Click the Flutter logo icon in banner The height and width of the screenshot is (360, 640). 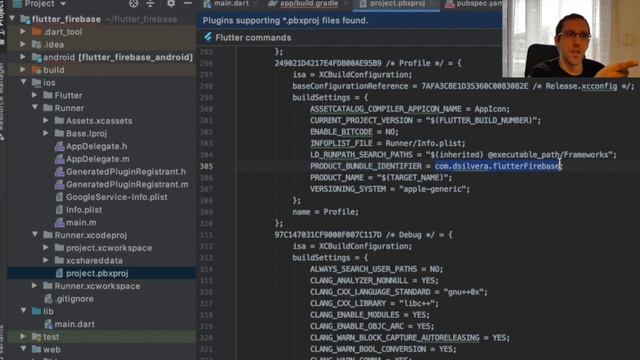pos(208,37)
